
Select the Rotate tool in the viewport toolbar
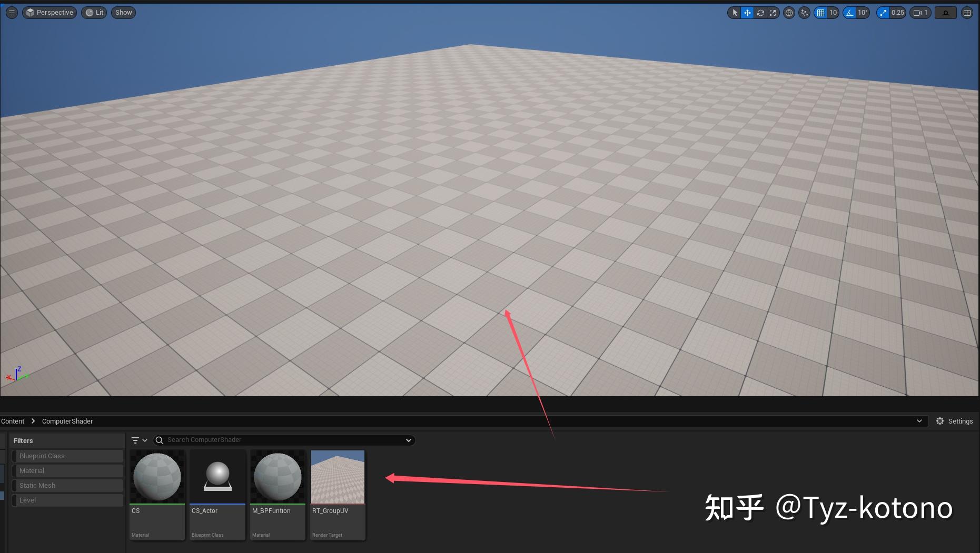(760, 13)
